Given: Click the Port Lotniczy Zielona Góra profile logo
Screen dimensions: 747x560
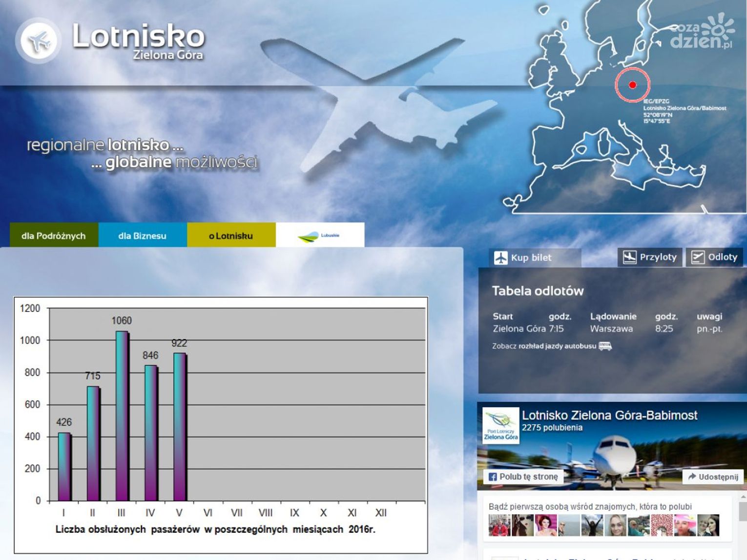Looking at the screenshot, I should point(500,426).
